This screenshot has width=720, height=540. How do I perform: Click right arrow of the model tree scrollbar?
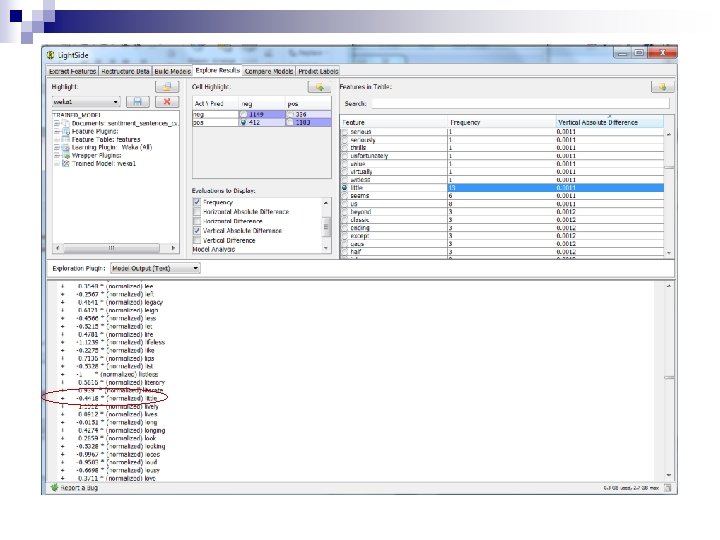pyautogui.click(x=173, y=248)
